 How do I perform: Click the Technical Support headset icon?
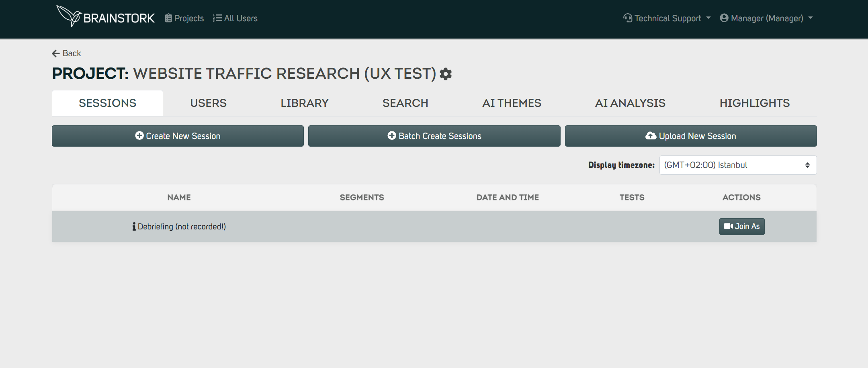coord(628,18)
